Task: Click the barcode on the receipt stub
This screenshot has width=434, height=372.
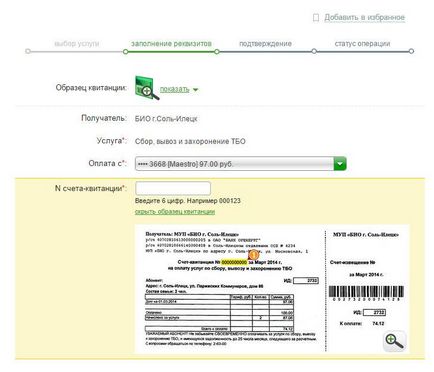Action: pyautogui.click(x=366, y=292)
